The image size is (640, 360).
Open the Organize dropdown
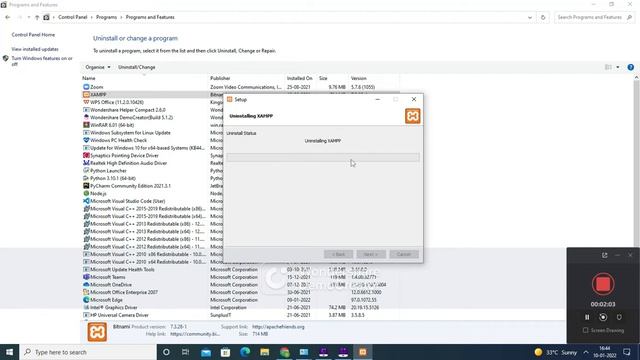pos(98,67)
